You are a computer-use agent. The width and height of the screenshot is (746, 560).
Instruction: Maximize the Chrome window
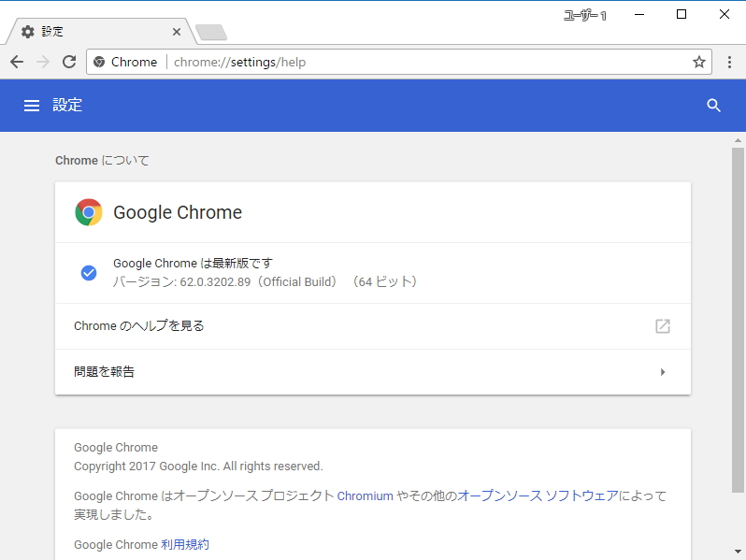click(x=681, y=15)
